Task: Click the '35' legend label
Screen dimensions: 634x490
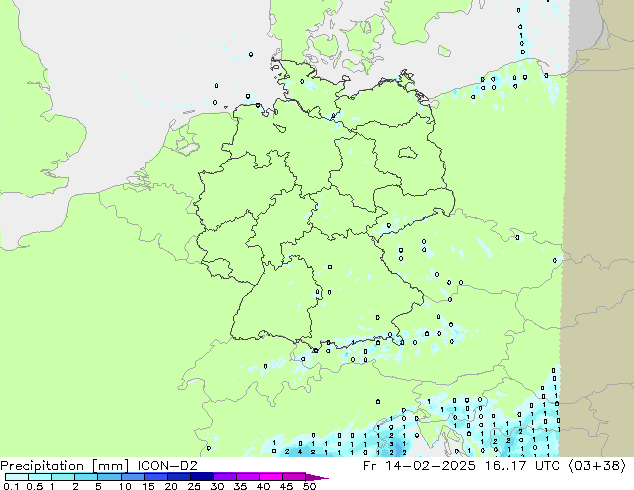Action: click(240, 486)
